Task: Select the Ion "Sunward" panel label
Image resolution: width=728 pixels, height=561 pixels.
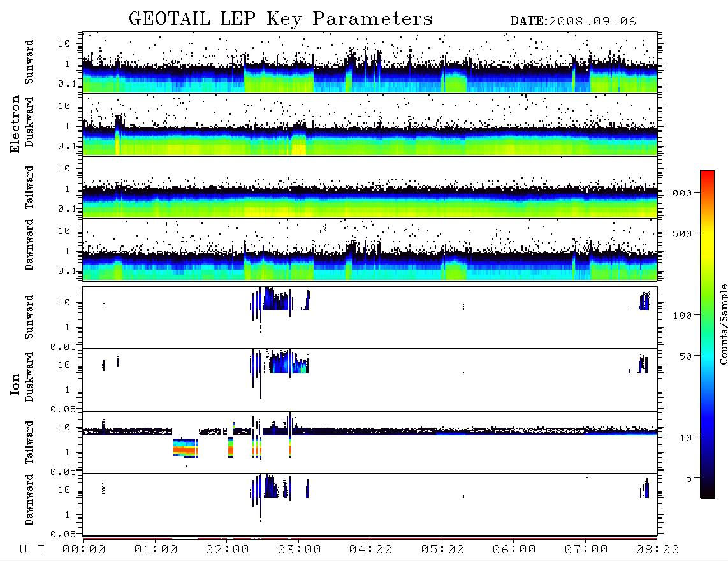Action: (x=29, y=317)
